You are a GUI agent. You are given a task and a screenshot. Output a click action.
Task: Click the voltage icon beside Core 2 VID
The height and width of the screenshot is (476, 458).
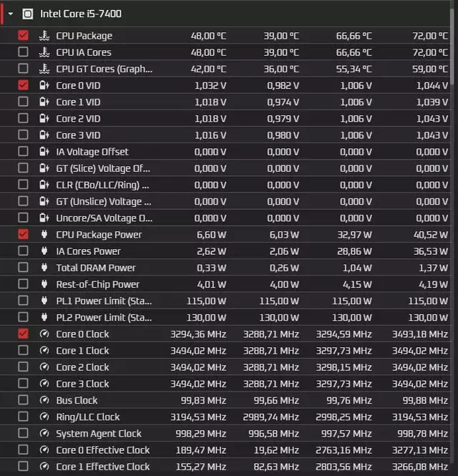tap(44, 118)
